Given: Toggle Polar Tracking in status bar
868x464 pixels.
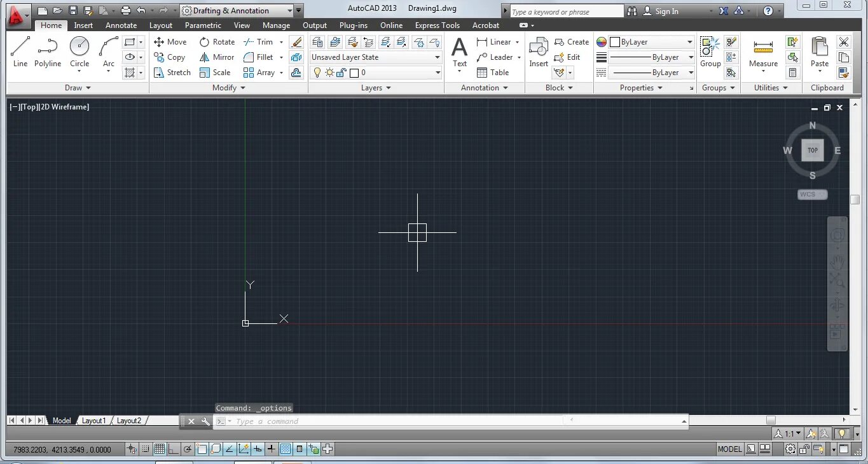Looking at the screenshot, I should point(188,449).
